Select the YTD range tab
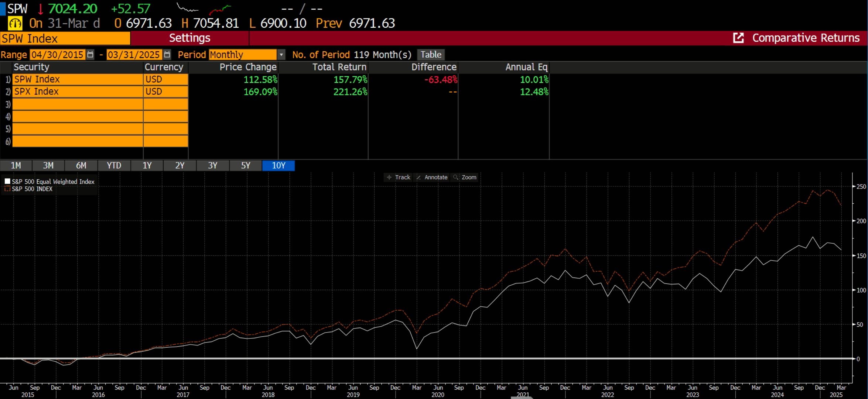Screen dimensions: 868x399 click(114, 165)
